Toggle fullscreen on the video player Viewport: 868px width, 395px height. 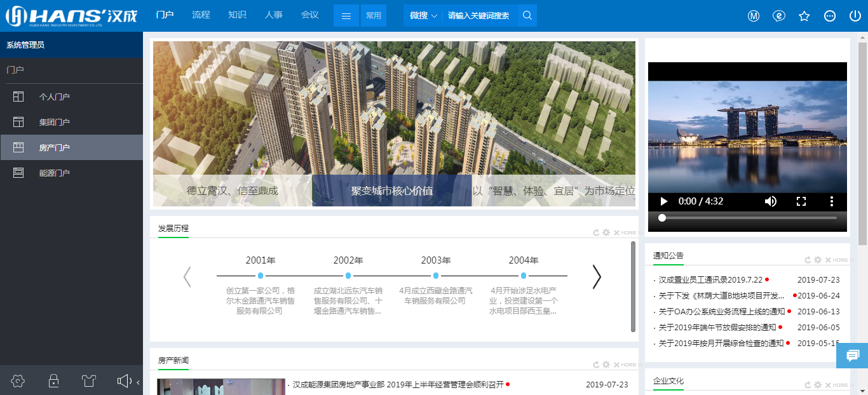click(x=801, y=201)
